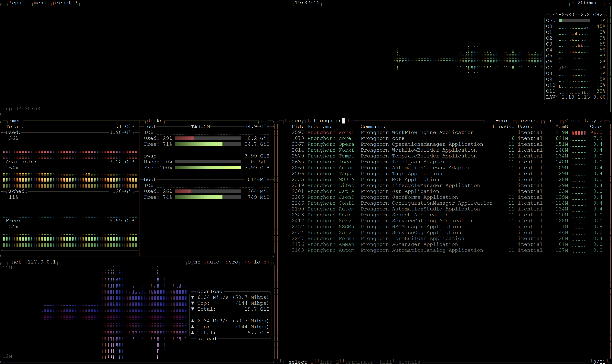The image size is (612, 364).
Task: Switch to previous network interface with <b
Action: coord(248,262)
